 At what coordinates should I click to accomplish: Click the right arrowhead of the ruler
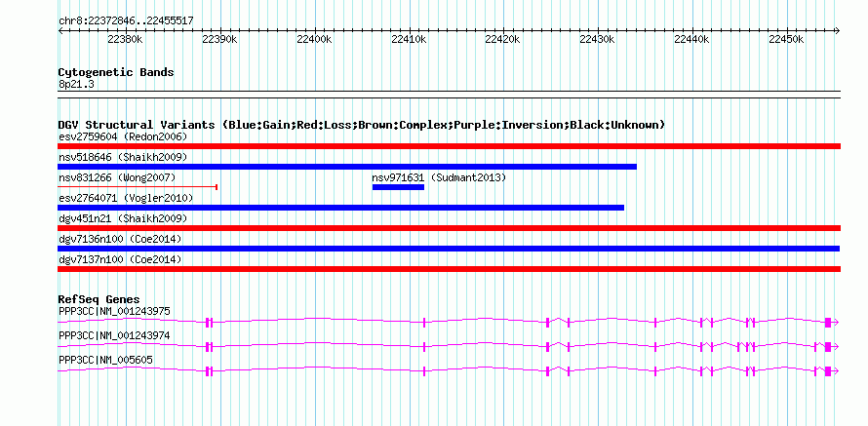(838, 30)
